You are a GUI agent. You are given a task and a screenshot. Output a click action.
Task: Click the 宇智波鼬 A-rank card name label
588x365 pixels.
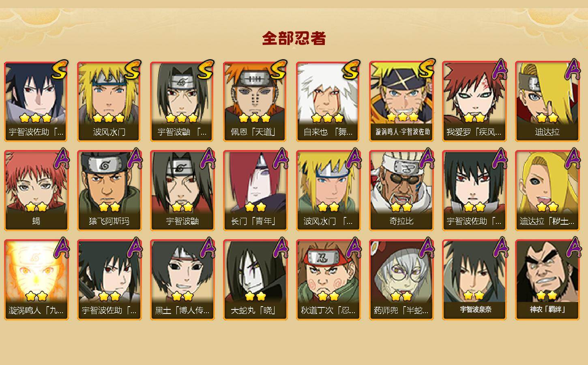point(182,221)
